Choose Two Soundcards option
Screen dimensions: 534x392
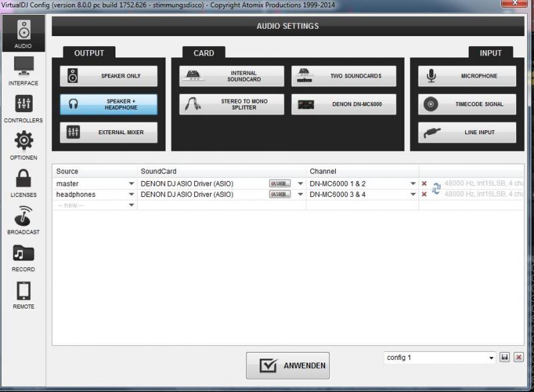point(344,76)
